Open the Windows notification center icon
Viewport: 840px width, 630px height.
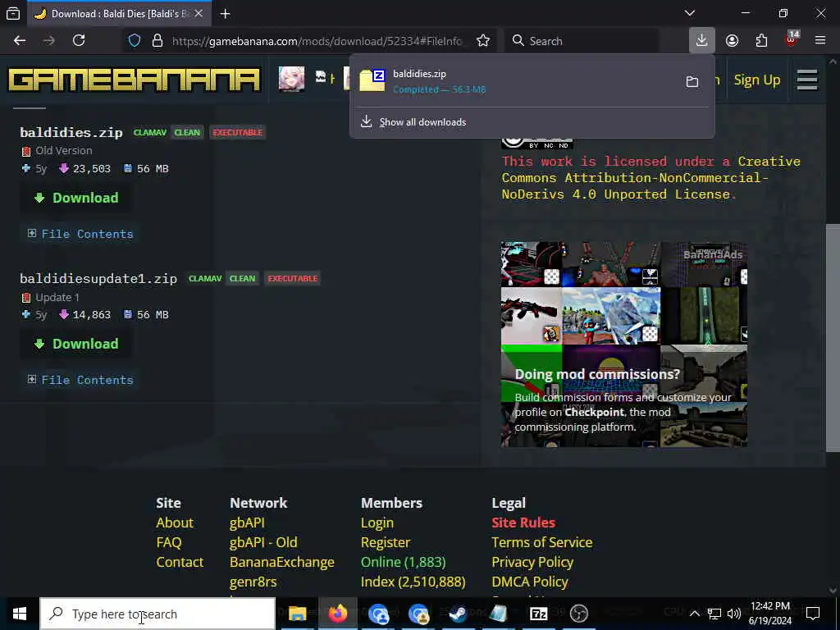(x=813, y=614)
